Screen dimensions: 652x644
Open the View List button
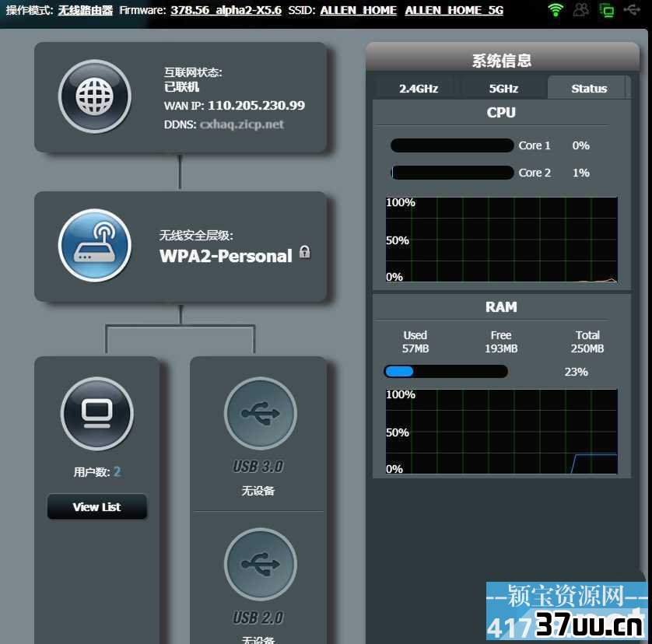97,507
